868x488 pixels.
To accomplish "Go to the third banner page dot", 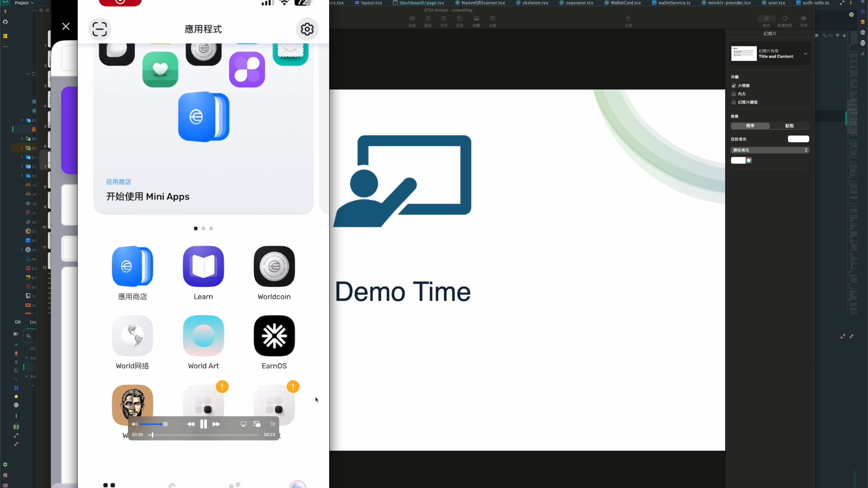I will pyautogui.click(x=211, y=228).
